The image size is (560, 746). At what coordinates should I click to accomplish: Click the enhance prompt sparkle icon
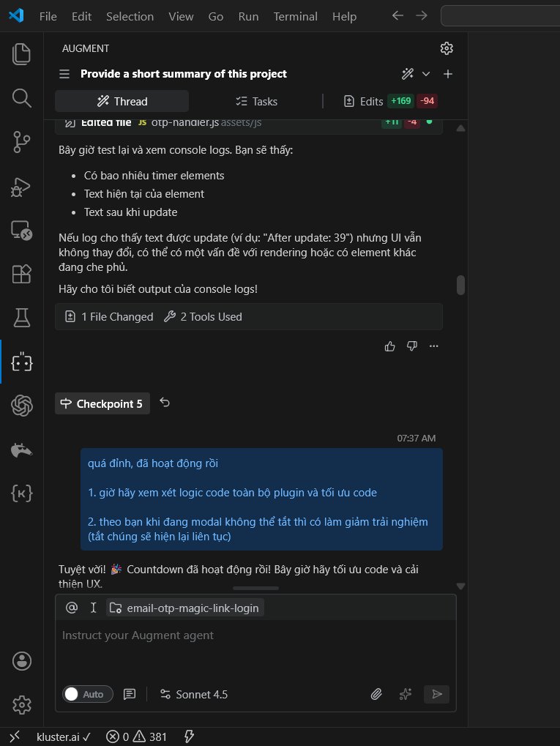click(406, 694)
